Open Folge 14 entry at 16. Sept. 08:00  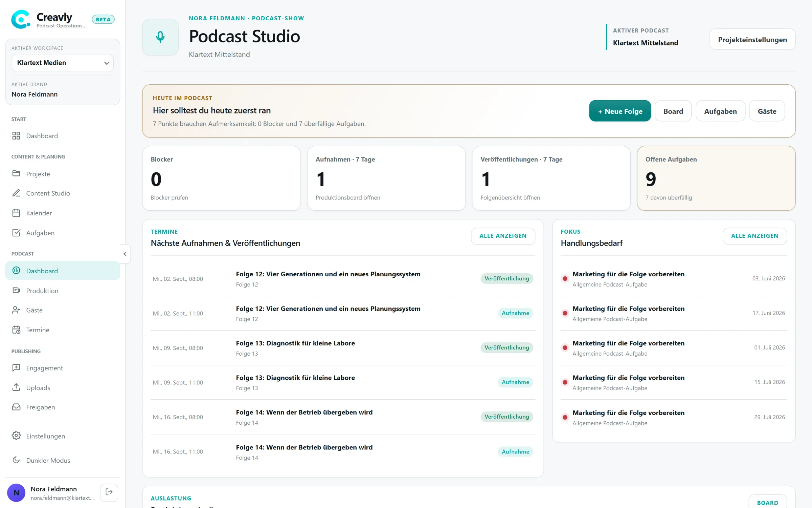pyautogui.click(x=343, y=417)
